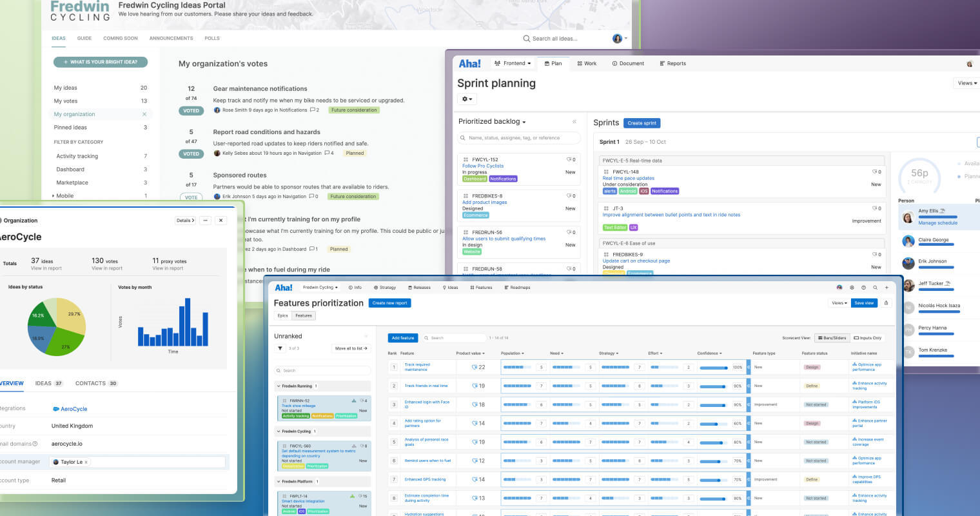Click the search magnifier in the Aha! top bar
Image resolution: width=980 pixels, height=516 pixels.
875,287
